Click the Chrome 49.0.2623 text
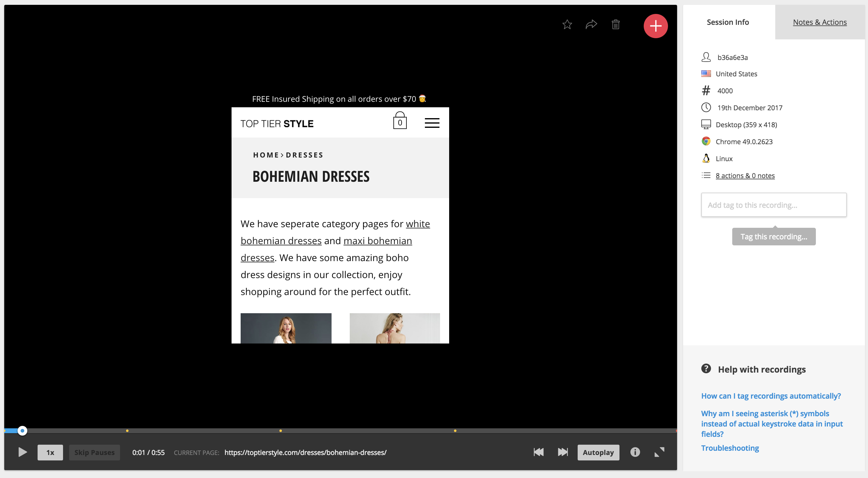Screen dimensions: 868x478 pos(744,141)
